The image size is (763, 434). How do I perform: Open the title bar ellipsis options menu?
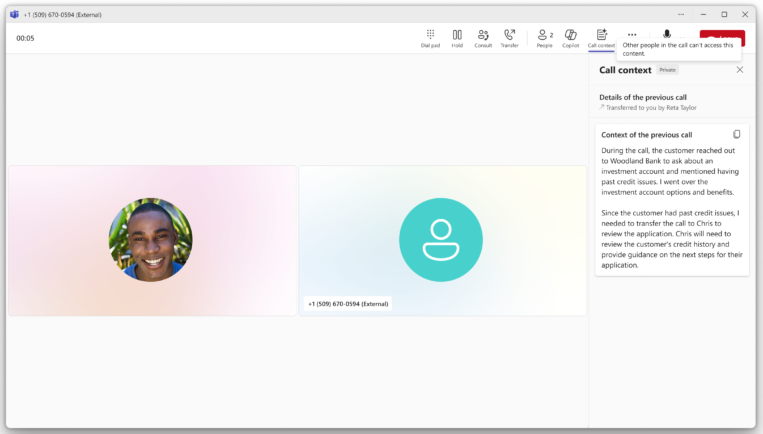tap(681, 14)
